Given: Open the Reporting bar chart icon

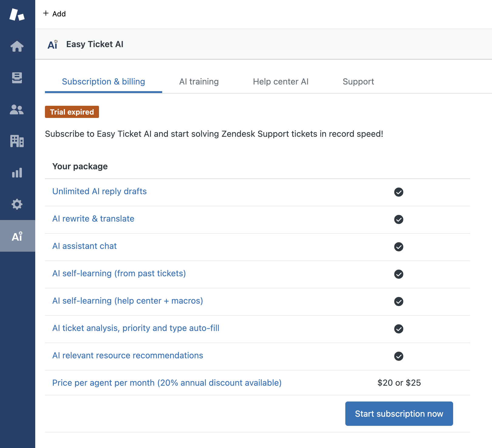Looking at the screenshot, I should click(17, 173).
